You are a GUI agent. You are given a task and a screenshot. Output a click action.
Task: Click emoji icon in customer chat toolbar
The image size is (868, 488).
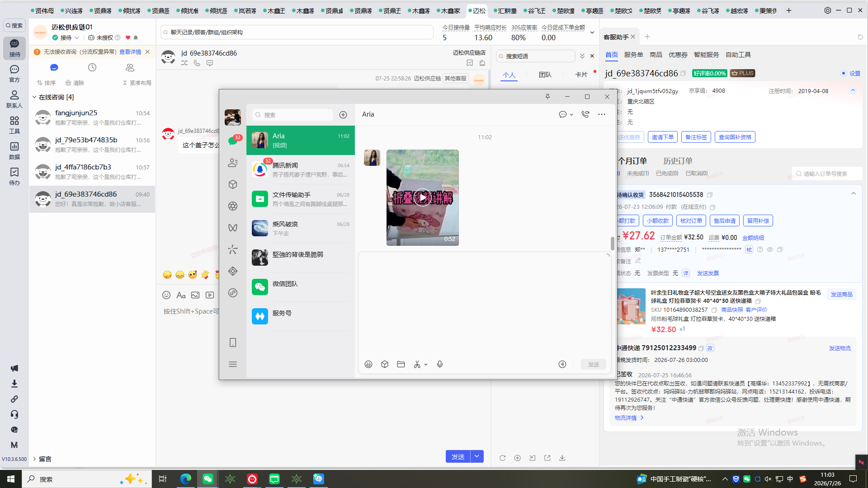click(x=166, y=295)
